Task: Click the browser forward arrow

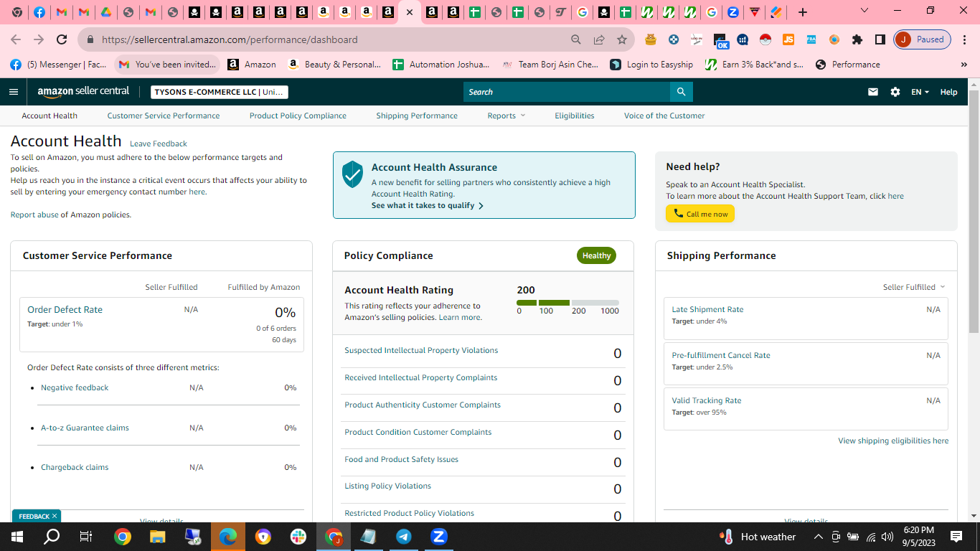Action: (x=39, y=39)
